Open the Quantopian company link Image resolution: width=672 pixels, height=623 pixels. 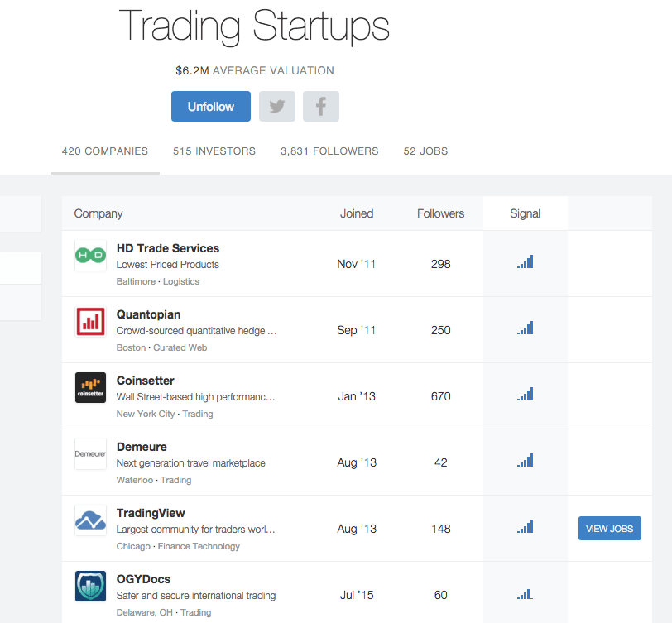(148, 314)
